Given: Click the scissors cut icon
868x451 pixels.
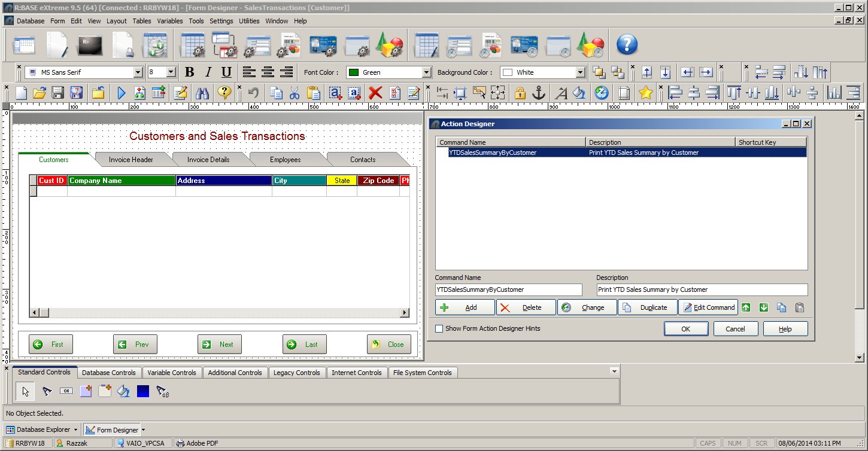Looking at the screenshot, I should coord(295,93).
